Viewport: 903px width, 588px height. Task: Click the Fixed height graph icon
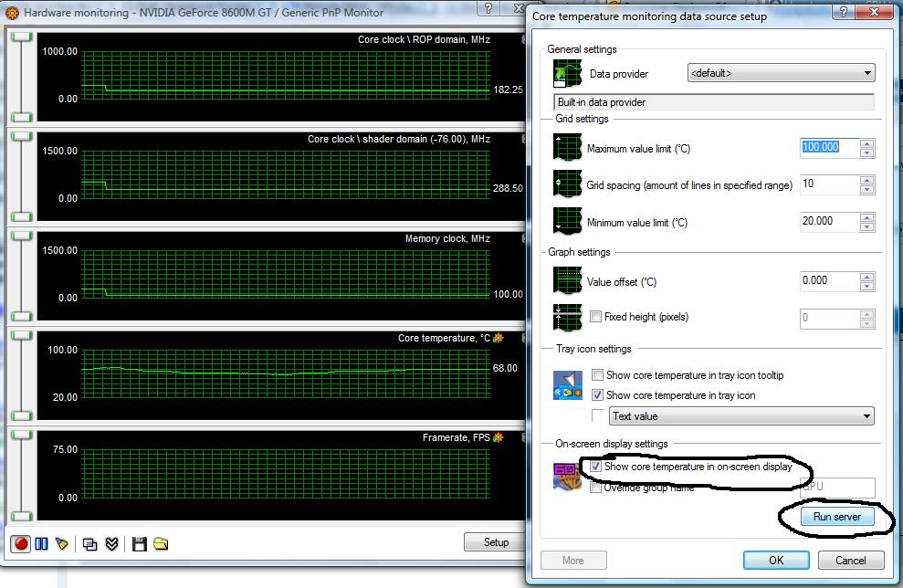pyautogui.click(x=567, y=318)
